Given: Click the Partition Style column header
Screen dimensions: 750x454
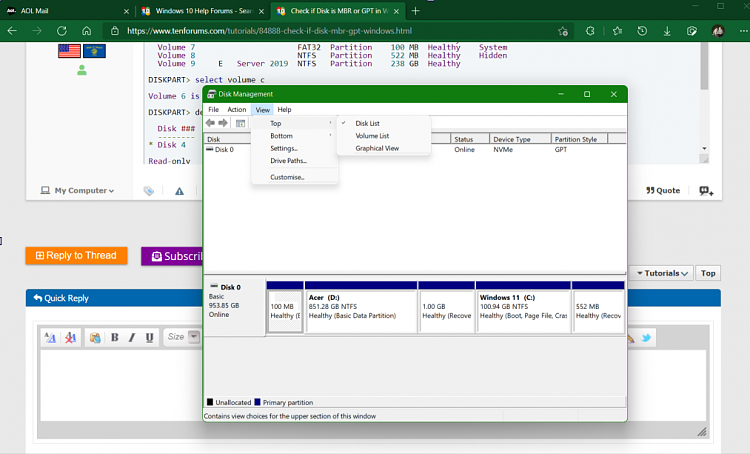Looking at the screenshot, I should (579, 139).
